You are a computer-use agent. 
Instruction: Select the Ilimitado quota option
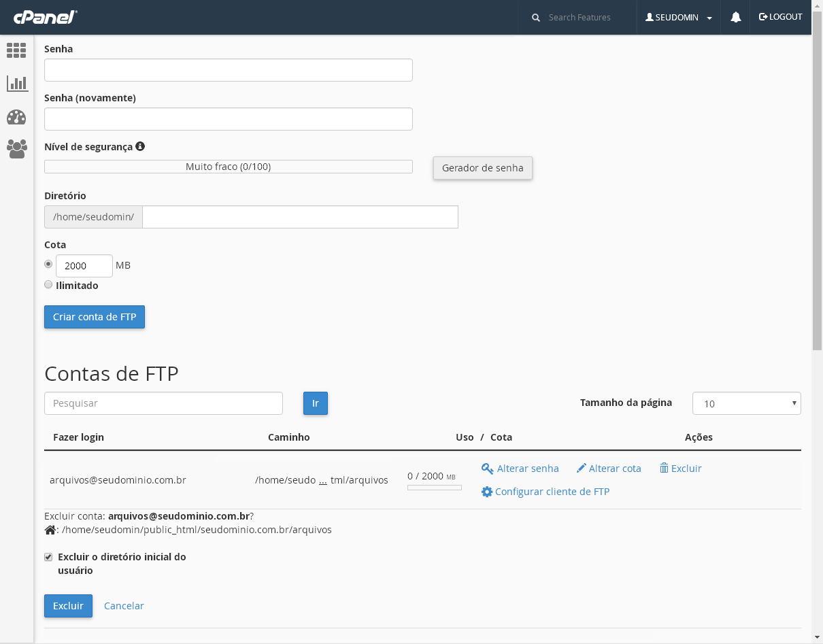pos(48,285)
